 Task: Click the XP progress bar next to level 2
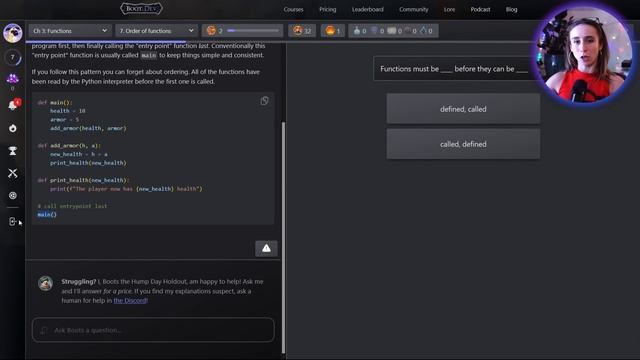tap(253, 31)
